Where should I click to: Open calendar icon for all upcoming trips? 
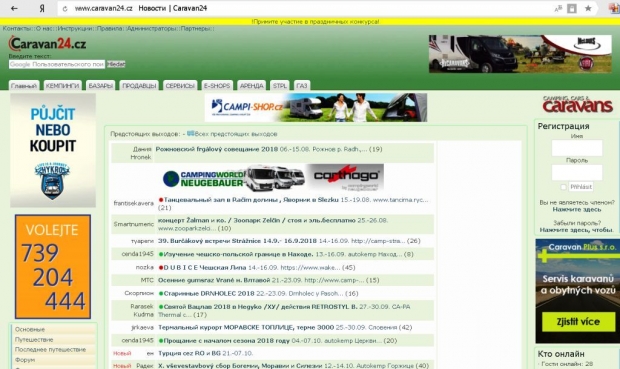(x=190, y=134)
